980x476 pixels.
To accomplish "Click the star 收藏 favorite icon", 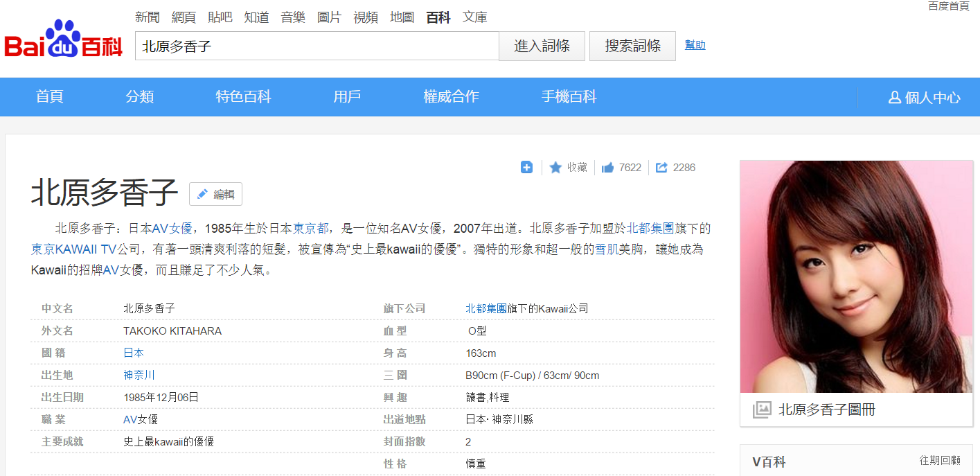I will 555,167.
